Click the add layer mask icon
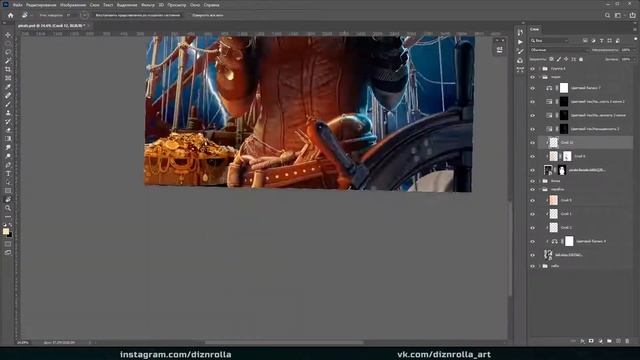This screenshot has width=640, height=360. [x=591, y=341]
